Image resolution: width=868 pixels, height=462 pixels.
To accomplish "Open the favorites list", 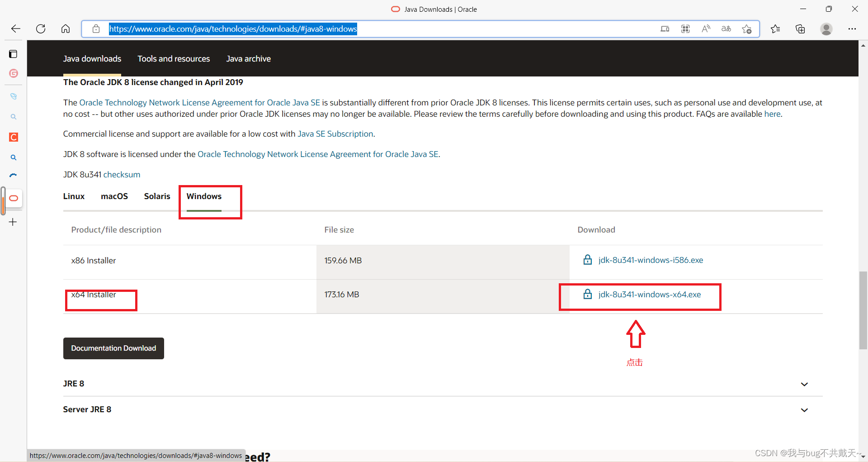I will click(775, 29).
